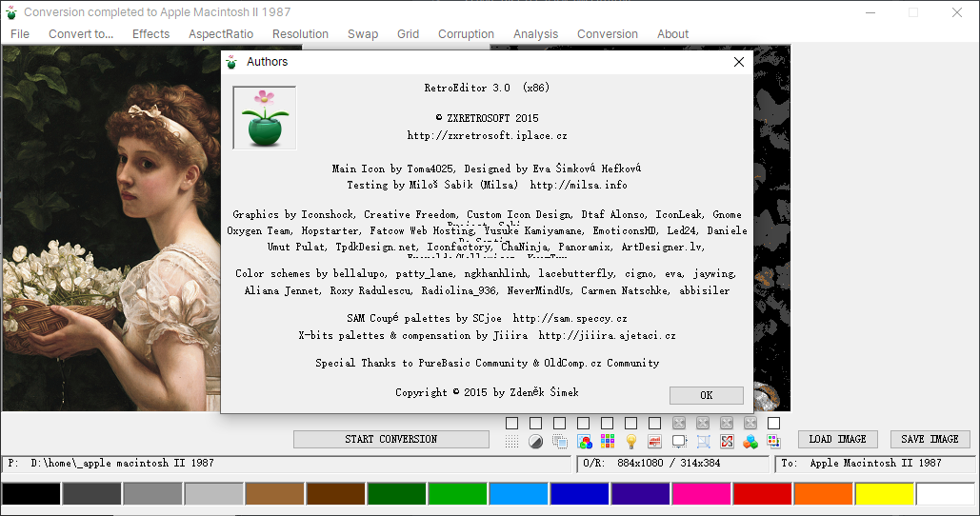Screen dimensions: 980x516
Task: Click the LOAD IMAGE button
Action: click(x=837, y=439)
